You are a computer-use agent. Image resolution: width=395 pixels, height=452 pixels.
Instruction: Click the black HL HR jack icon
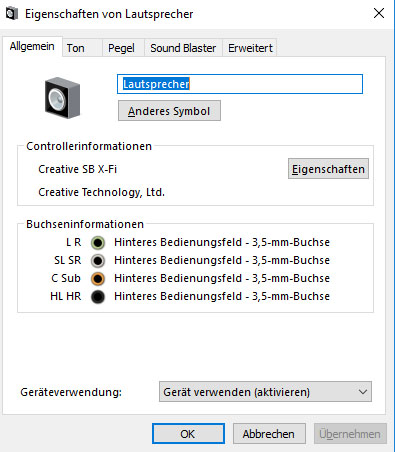(x=98, y=297)
